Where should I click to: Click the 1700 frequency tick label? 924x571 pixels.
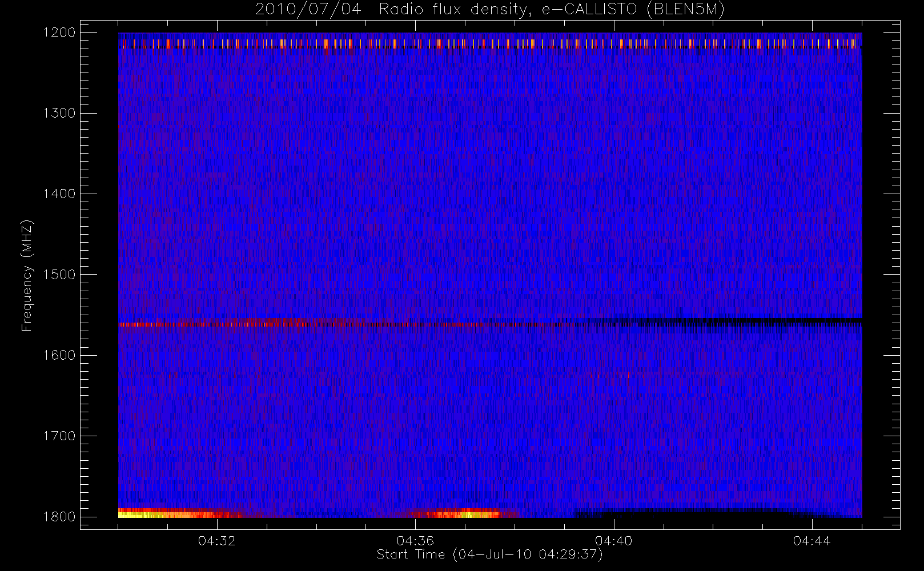pos(59,436)
